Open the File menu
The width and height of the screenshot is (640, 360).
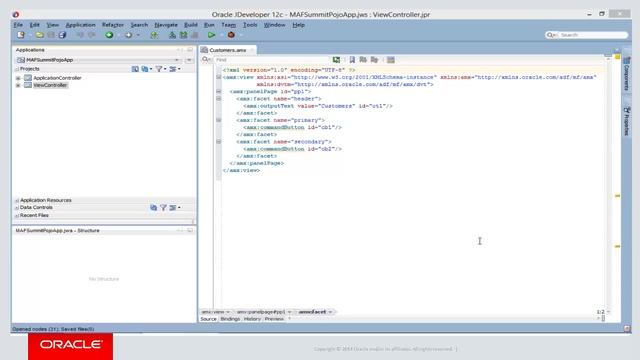coord(18,25)
